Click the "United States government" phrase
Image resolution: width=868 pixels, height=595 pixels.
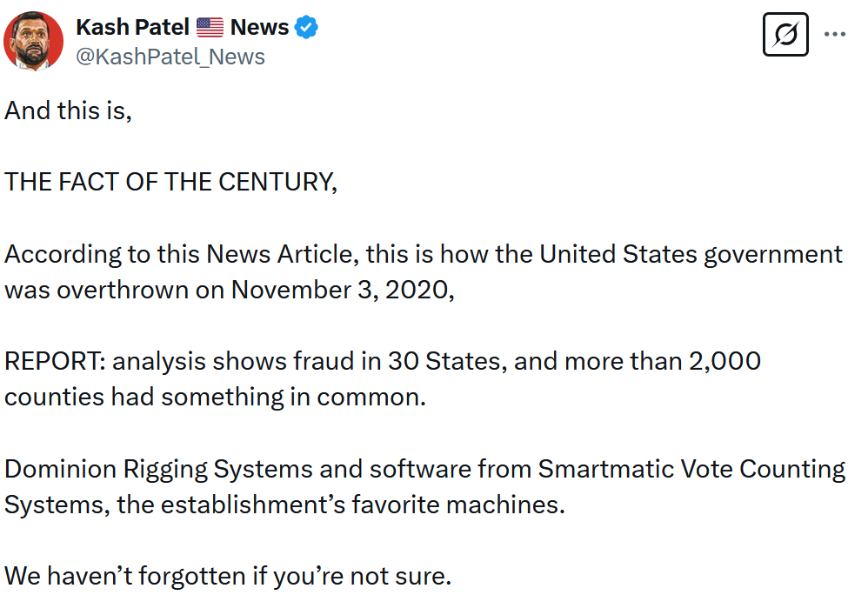[x=691, y=255]
